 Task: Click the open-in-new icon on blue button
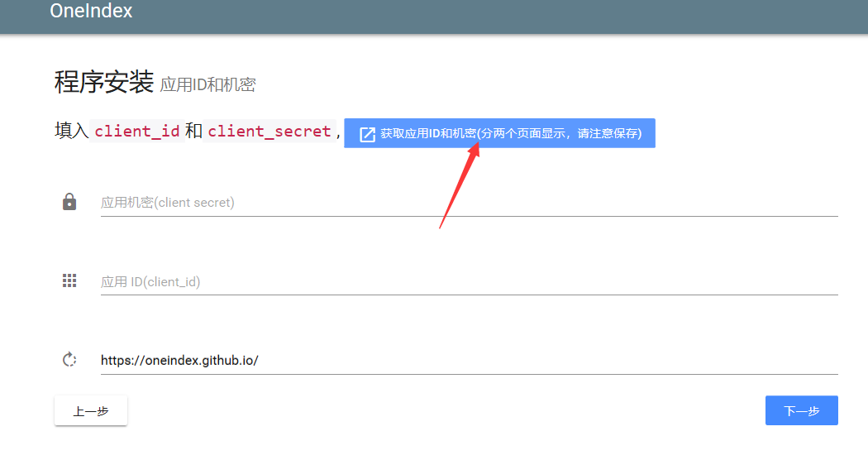[368, 134]
